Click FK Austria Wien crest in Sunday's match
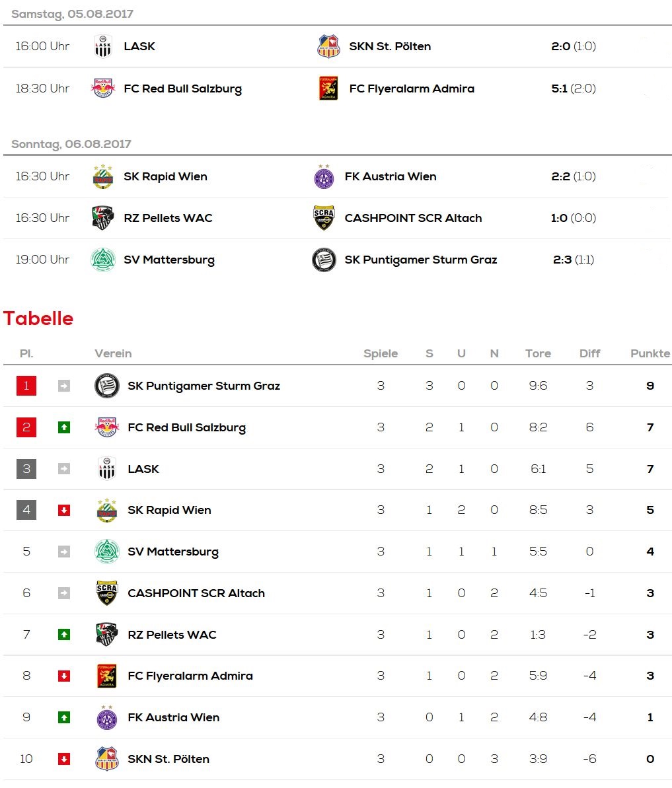 (324, 176)
